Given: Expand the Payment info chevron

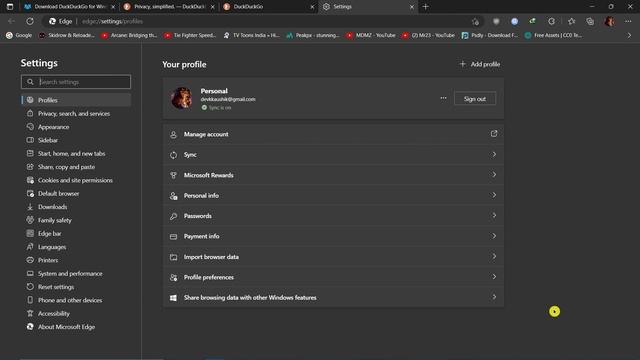Looking at the screenshot, I should pos(494,236).
